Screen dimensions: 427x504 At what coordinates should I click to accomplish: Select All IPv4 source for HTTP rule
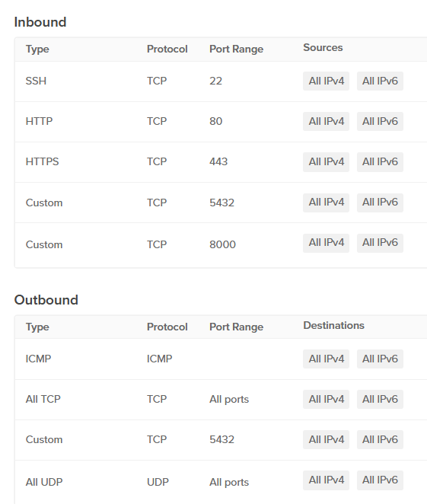coord(326,122)
